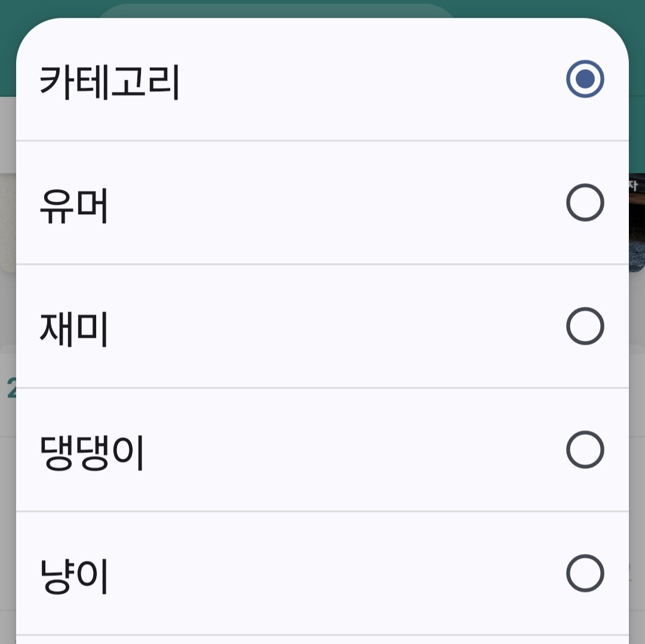
Task: Tap the 카테고리 text label
Action: pos(109,81)
